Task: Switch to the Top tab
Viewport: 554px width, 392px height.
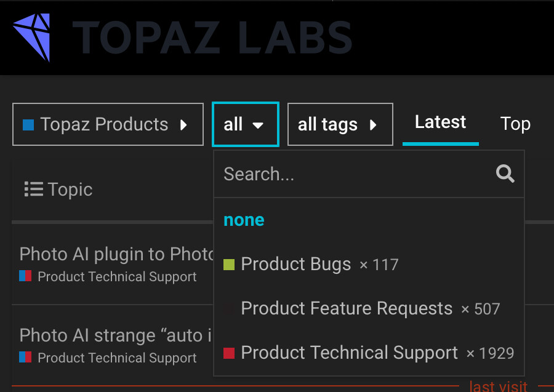Action: tap(515, 124)
